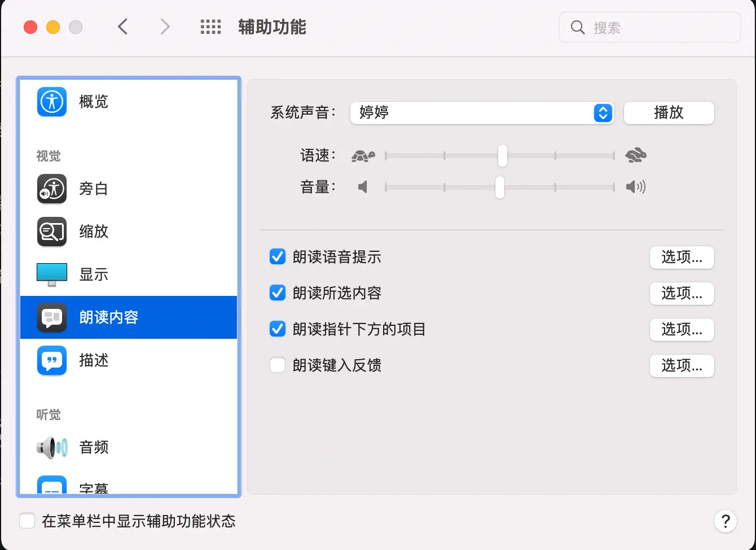The width and height of the screenshot is (756, 550).
Task: Open the 字幕 settings at the sidebar bottom
Action: click(94, 486)
